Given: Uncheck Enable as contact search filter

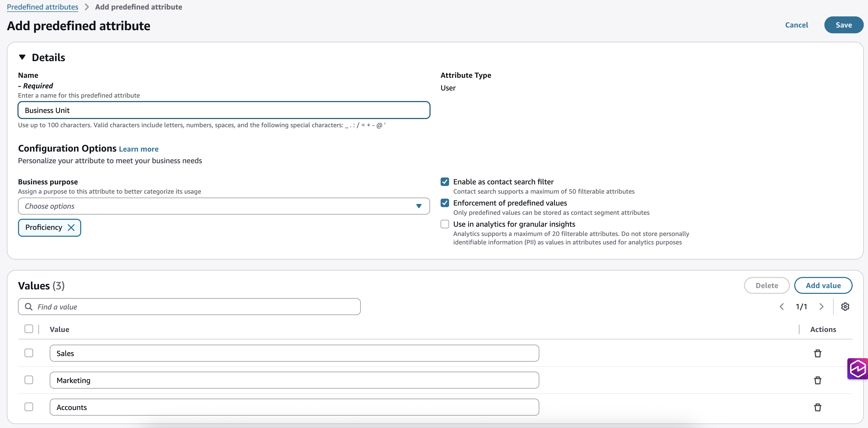Looking at the screenshot, I should [445, 182].
